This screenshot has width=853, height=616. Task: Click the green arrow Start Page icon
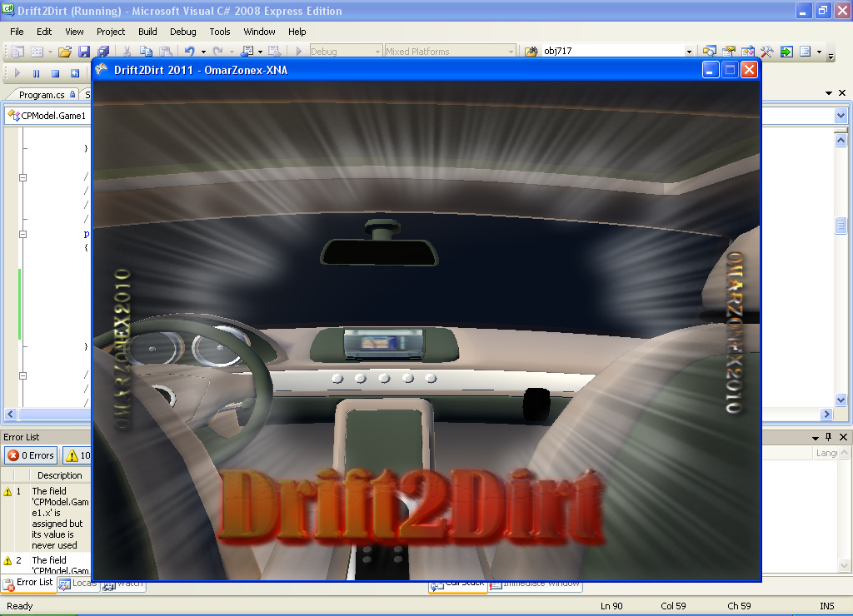786,51
